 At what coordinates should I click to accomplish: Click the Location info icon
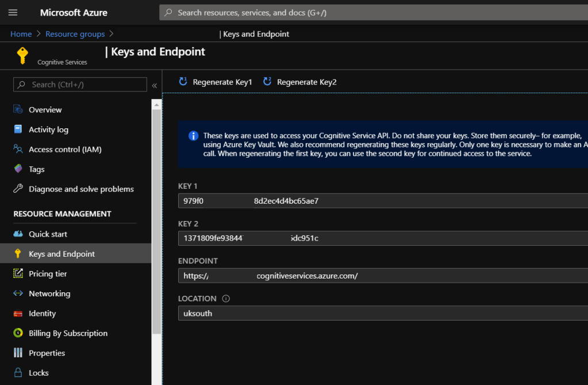(226, 299)
